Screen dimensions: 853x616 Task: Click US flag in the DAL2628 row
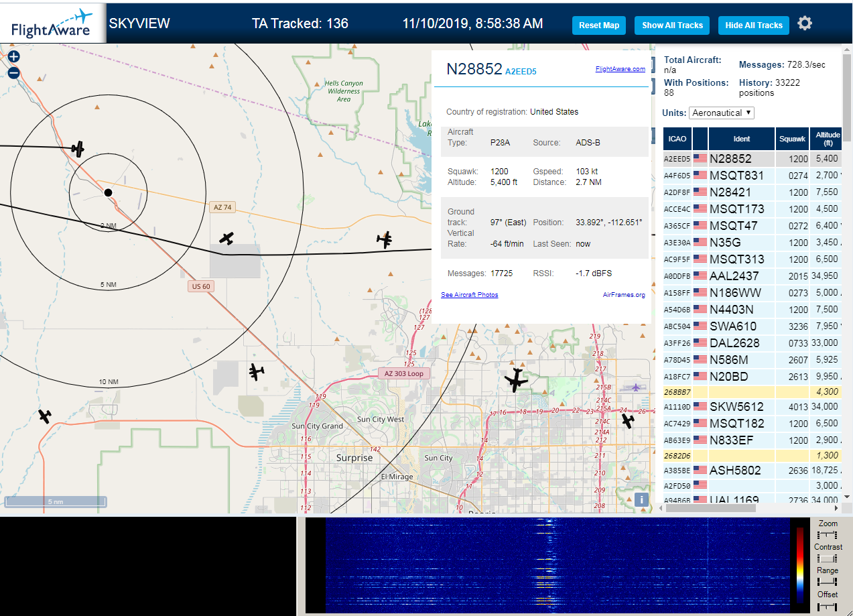pyautogui.click(x=700, y=343)
